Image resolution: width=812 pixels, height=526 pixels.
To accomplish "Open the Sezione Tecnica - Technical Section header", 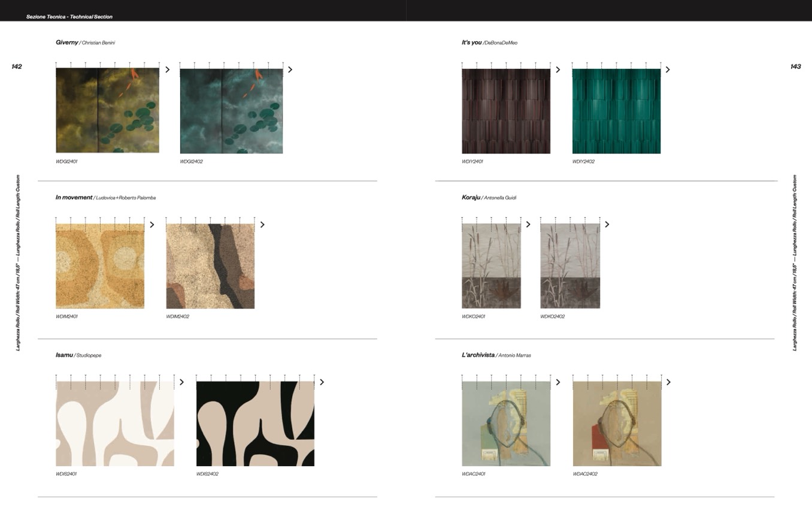I will pyautogui.click(x=69, y=17).
